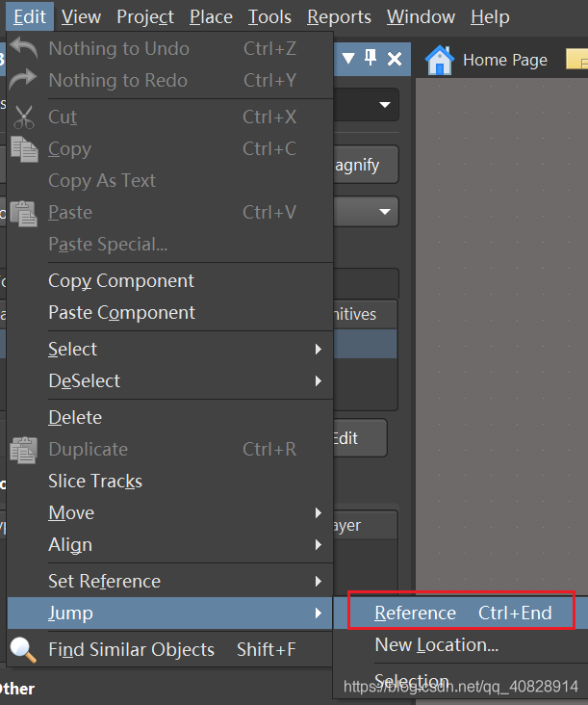Open the Place menu

(211, 16)
